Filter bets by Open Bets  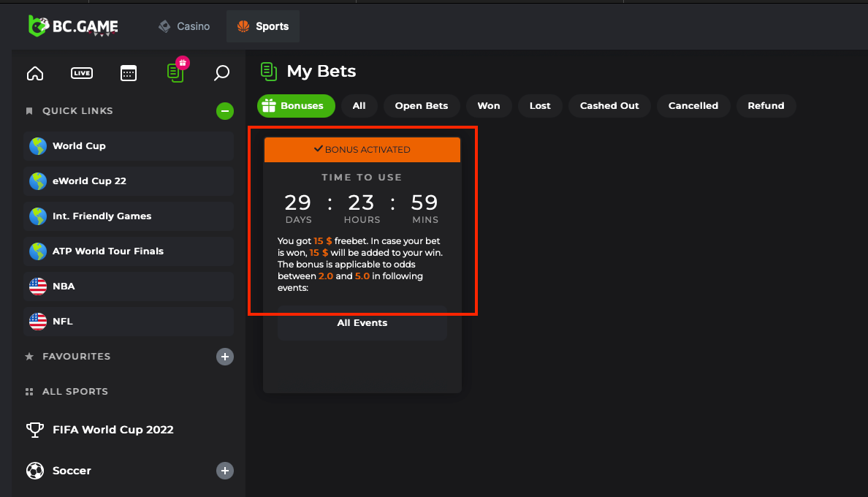422,106
